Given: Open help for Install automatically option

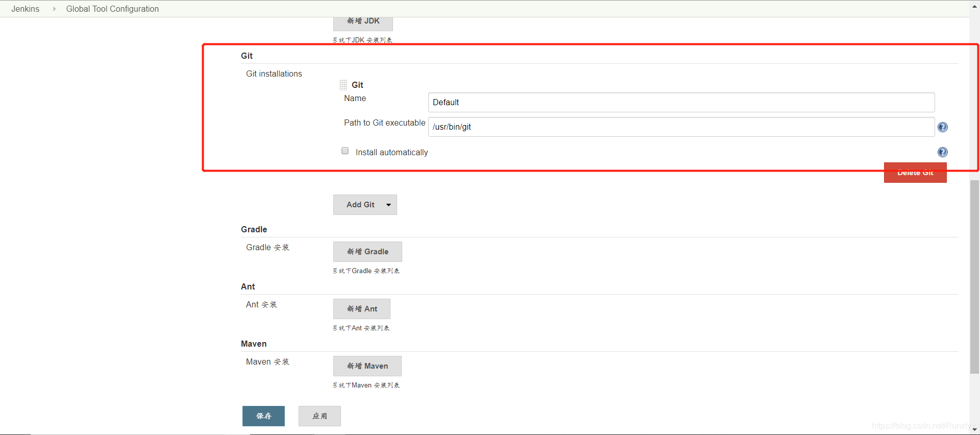Looking at the screenshot, I should 943,152.
